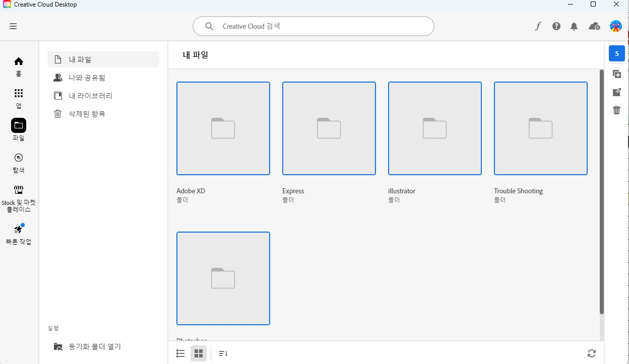The image size is (629, 364).
Task: Click the illustrator folder name
Action: pyautogui.click(x=402, y=191)
